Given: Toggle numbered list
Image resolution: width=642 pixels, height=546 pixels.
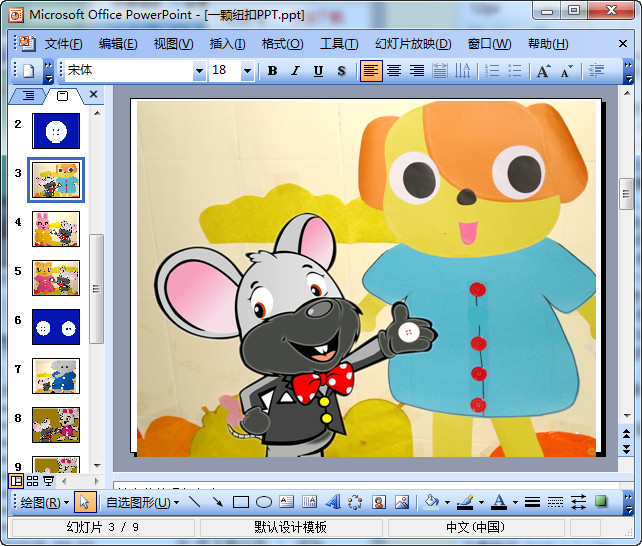Looking at the screenshot, I should pos(492,71).
